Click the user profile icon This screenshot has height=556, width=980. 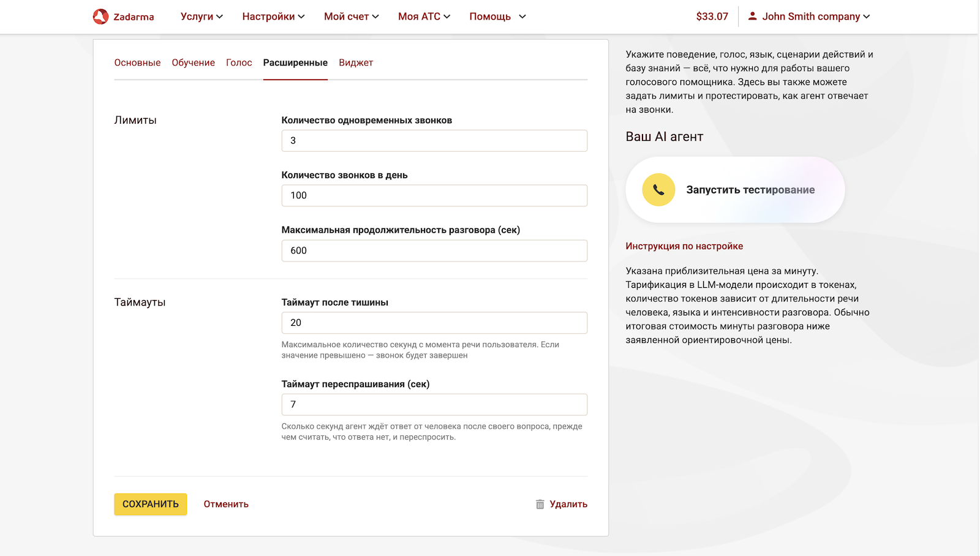752,17
